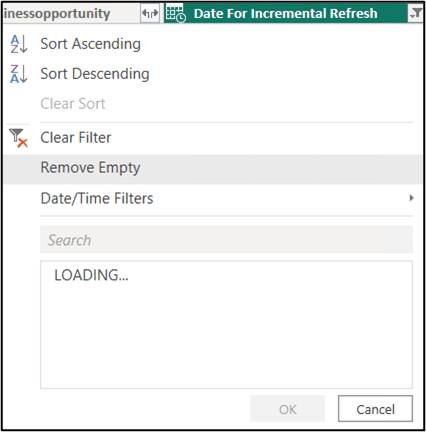Click the OK button
The image size is (426, 432).
[x=287, y=409]
